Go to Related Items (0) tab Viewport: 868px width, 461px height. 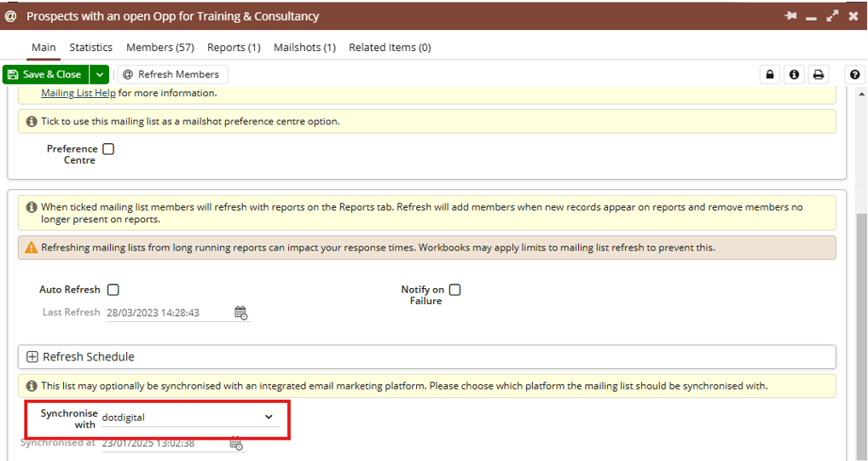(x=390, y=48)
